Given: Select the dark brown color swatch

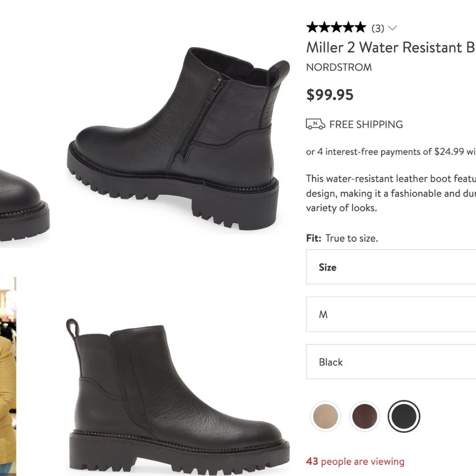Looking at the screenshot, I should 365,416.
